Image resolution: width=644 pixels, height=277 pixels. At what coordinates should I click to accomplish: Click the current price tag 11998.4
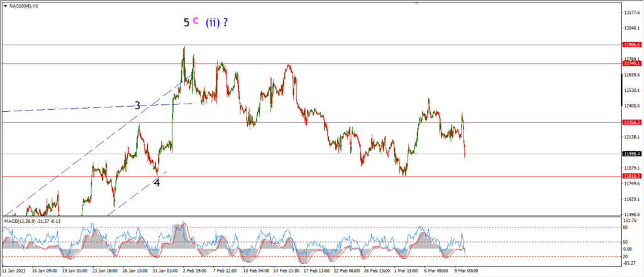[x=631, y=154]
